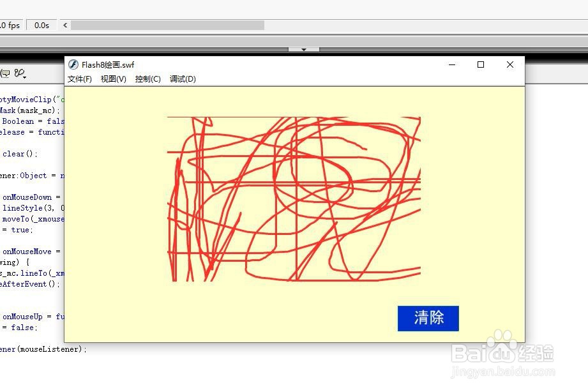This screenshot has height=392, width=588.
Task: Collapse the timeline panel with center arrow
Action: [x=304, y=50]
